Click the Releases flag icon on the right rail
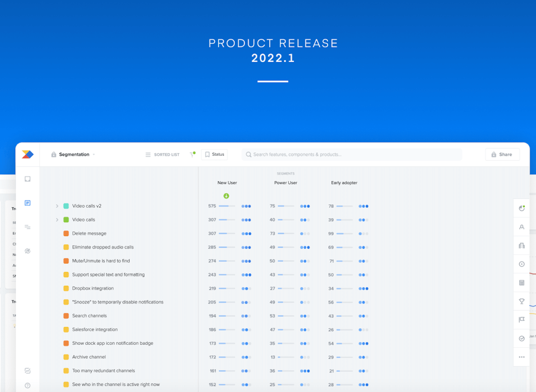 point(522,320)
